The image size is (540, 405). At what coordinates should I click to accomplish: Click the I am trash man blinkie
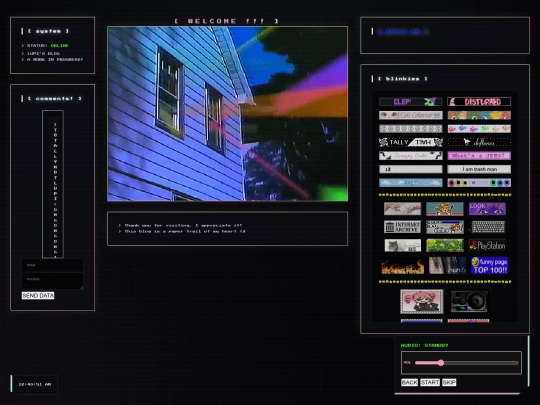479,169
